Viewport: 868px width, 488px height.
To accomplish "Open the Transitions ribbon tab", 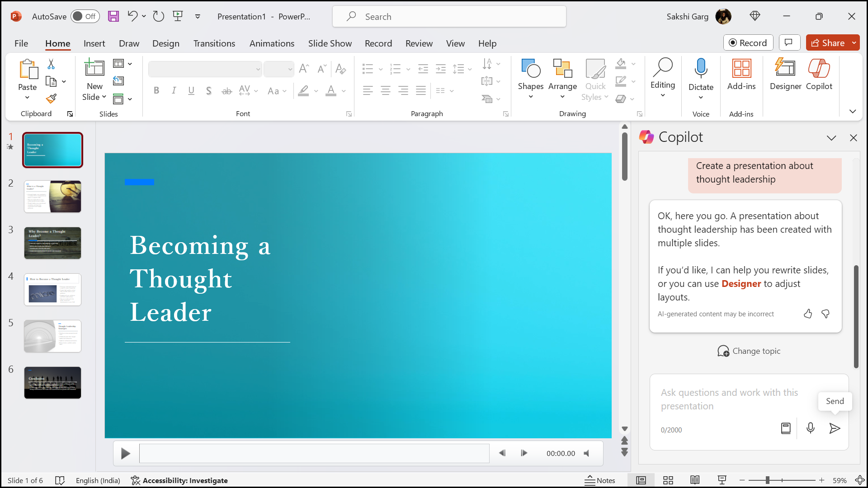I will pos(214,43).
